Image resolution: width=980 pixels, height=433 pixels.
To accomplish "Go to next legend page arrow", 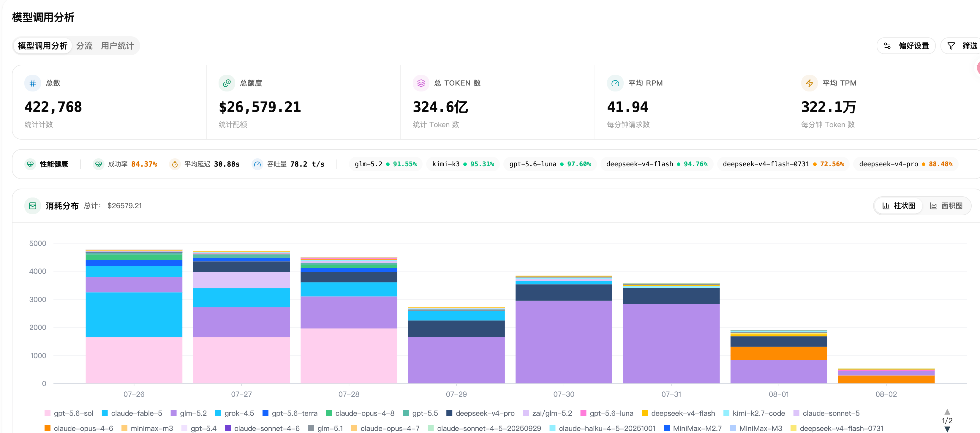I will [947, 429].
